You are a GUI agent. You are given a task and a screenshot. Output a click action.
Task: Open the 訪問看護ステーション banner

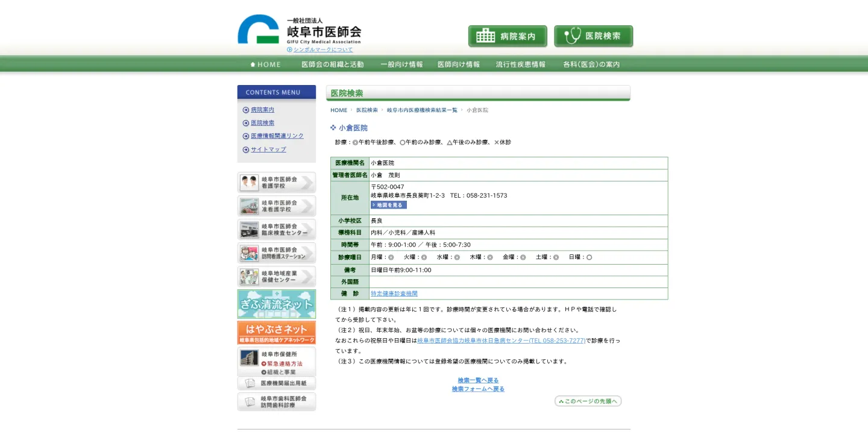coord(277,253)
